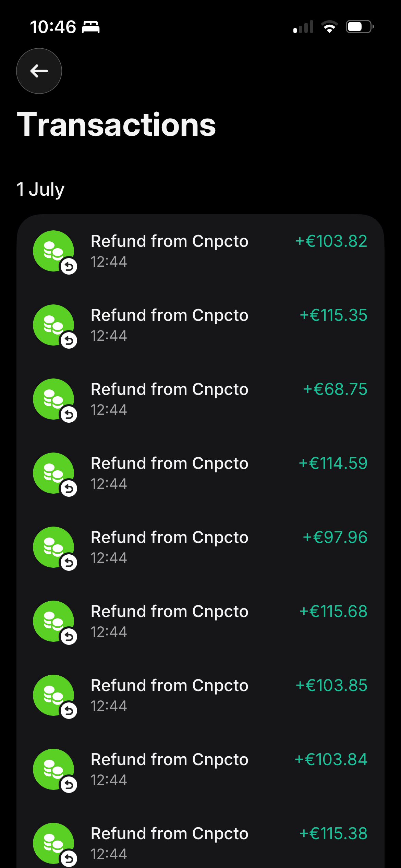Viewport: 401px width, 868px height.
Task: Tap the coin icon for the €103.85 refund
Action: coord(53,695)
